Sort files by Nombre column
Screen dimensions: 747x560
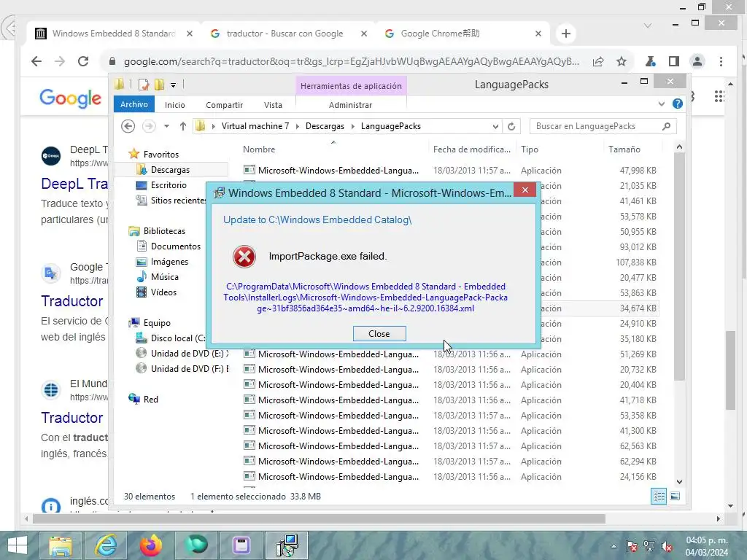pyautogui.click(x=259, y=149)
